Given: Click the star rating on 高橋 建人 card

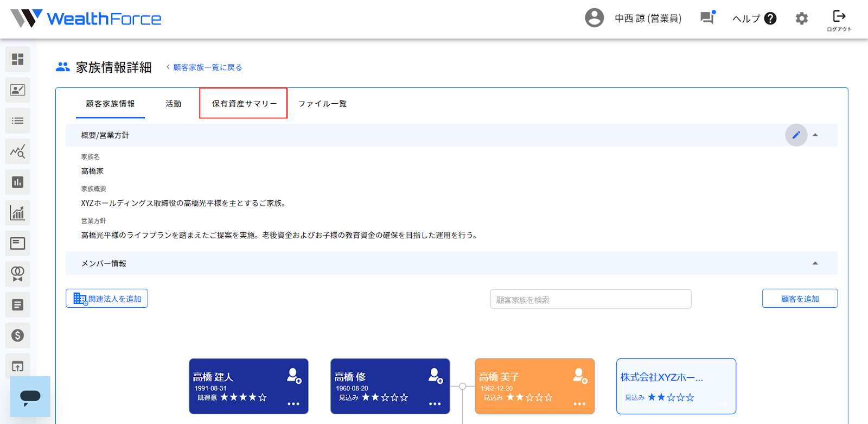Looking at the screenshot, I should click(x=244, y=397).
